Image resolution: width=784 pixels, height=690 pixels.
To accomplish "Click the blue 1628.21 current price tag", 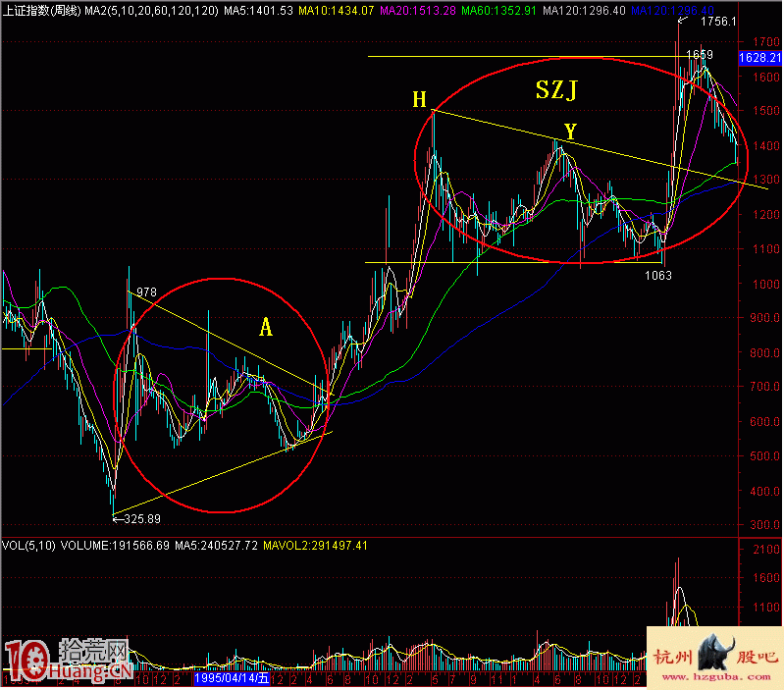I will coord(760,58).
